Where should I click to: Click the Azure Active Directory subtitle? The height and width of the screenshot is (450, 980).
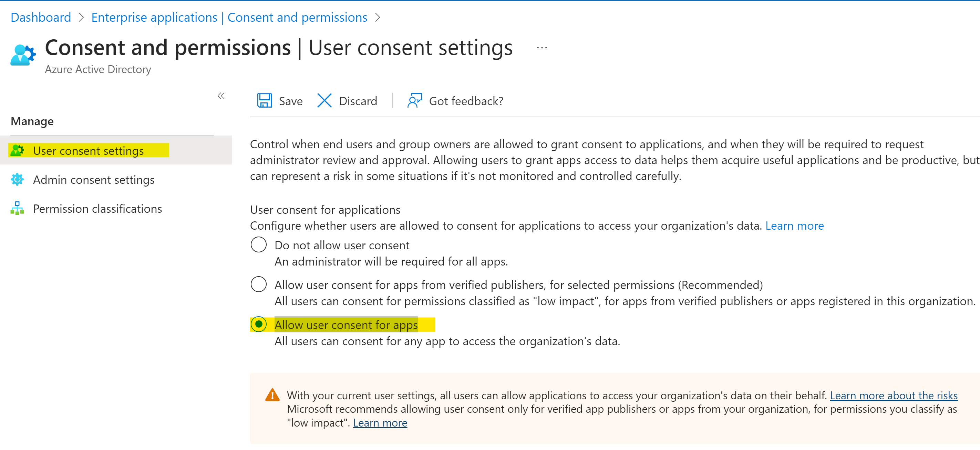(98, 69)
